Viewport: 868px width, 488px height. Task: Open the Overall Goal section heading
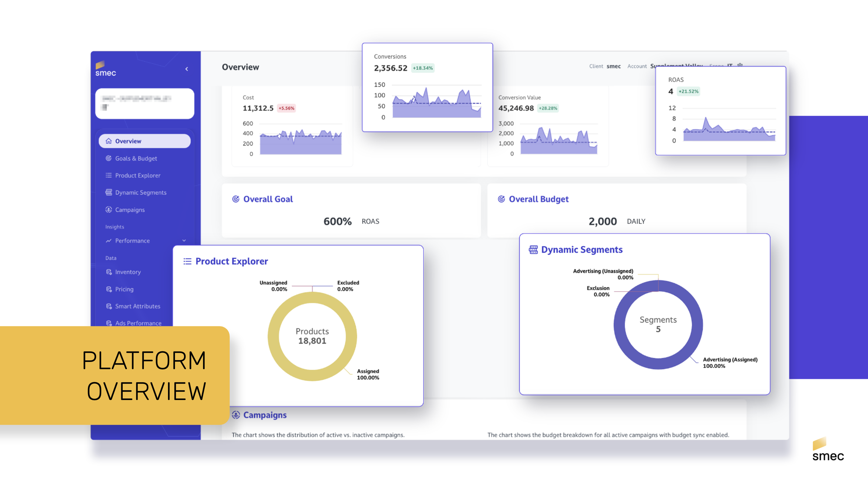click(268, 199)
